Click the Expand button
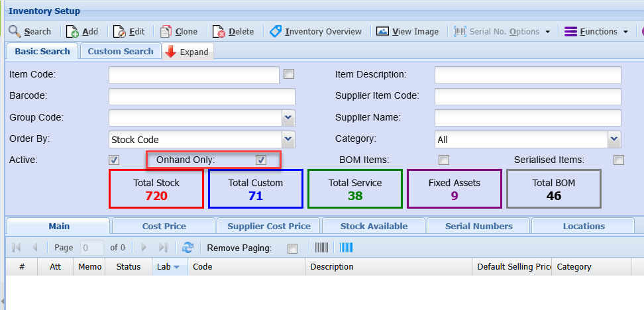The width and height of the screenshot is (644, 310). pos(188,52)
